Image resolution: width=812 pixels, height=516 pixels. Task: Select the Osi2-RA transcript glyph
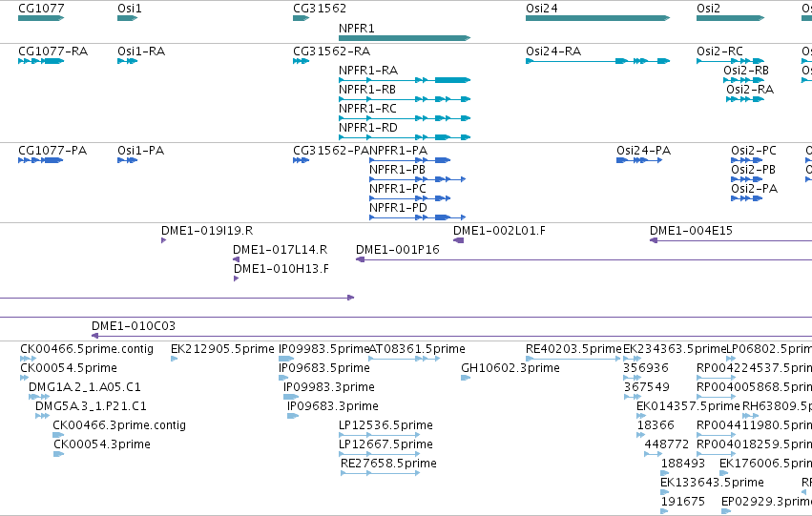(x=745, y=99)
